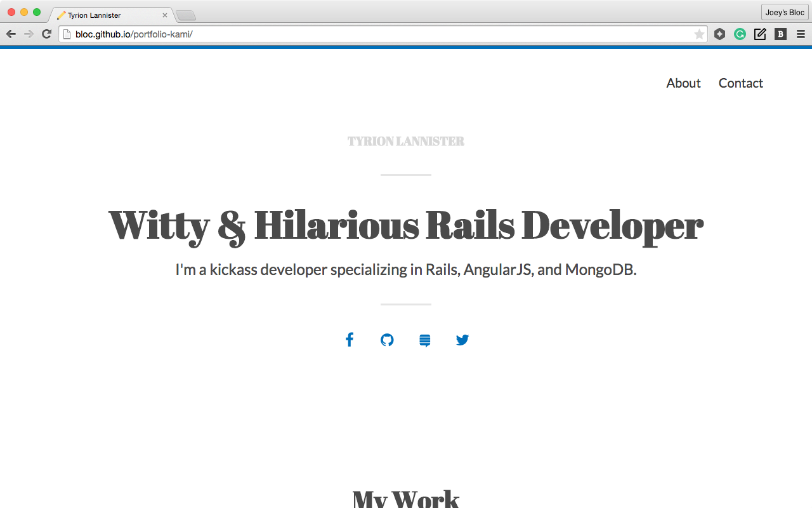Open the blue speech-bubble social icon
Screen dimensions: 812x508
[x=425, y=340]
